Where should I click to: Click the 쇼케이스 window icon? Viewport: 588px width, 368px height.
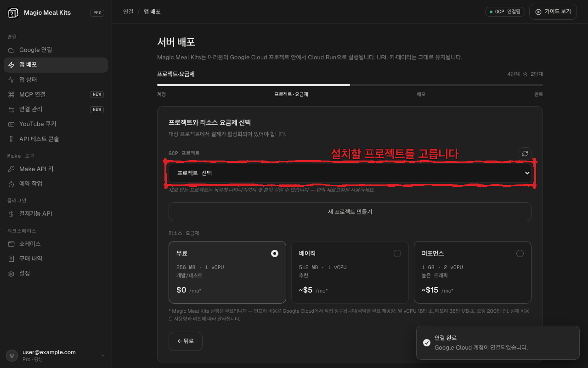(x=11, y=244)
